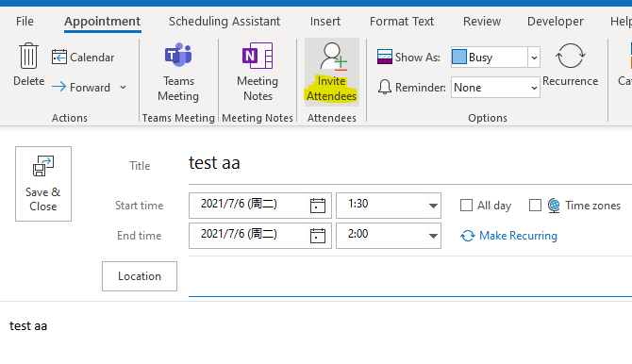This screenshot has width=632, height=364.
Task: Click the Recurrence circular arrows icon
Action: pyautogui.click(x=570, y=56)
